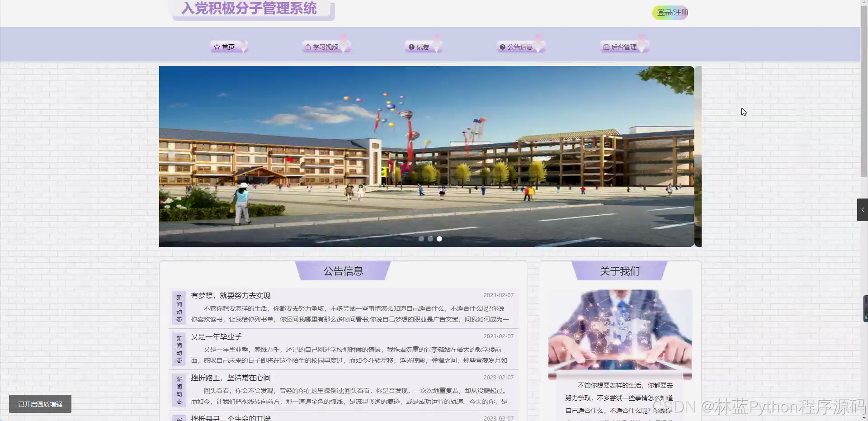Open announcement 挫折是另一个生命的开端
The image size is (868, 421).
pyautogui.click(x=231, y=418)
